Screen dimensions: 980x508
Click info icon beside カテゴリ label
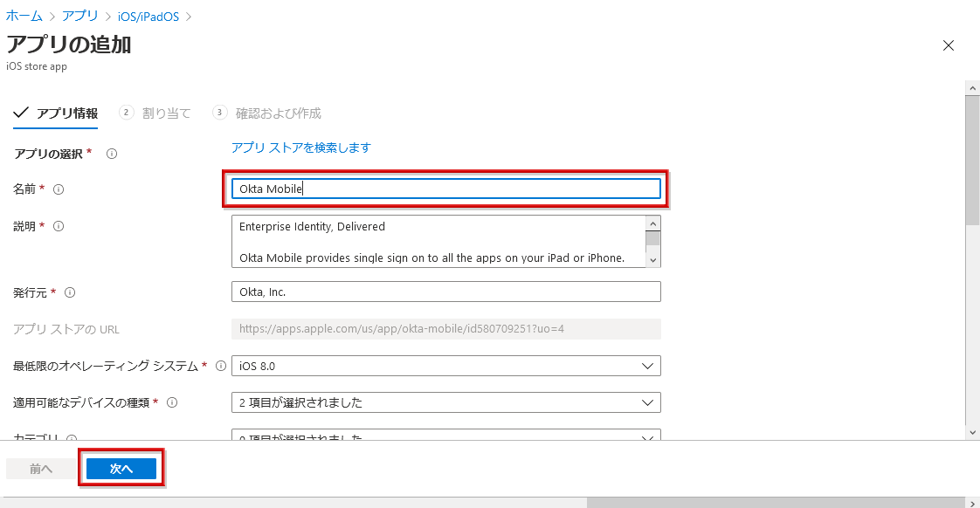click(72, 439)
